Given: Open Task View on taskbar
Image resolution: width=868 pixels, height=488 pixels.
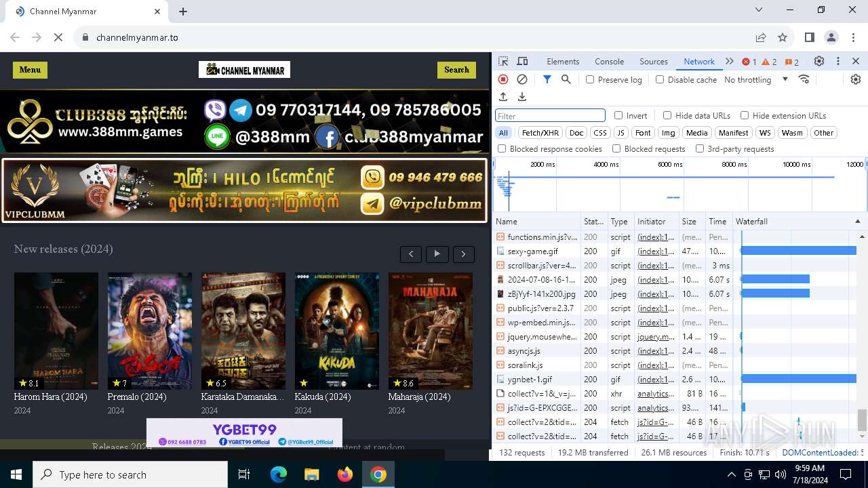Looking at the screenshot, I should coord(244,474).
